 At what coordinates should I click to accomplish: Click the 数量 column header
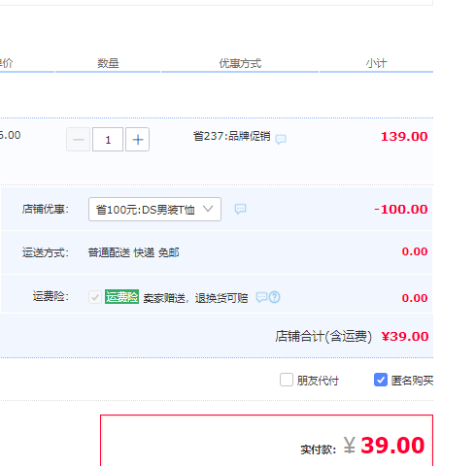point(108,63)
